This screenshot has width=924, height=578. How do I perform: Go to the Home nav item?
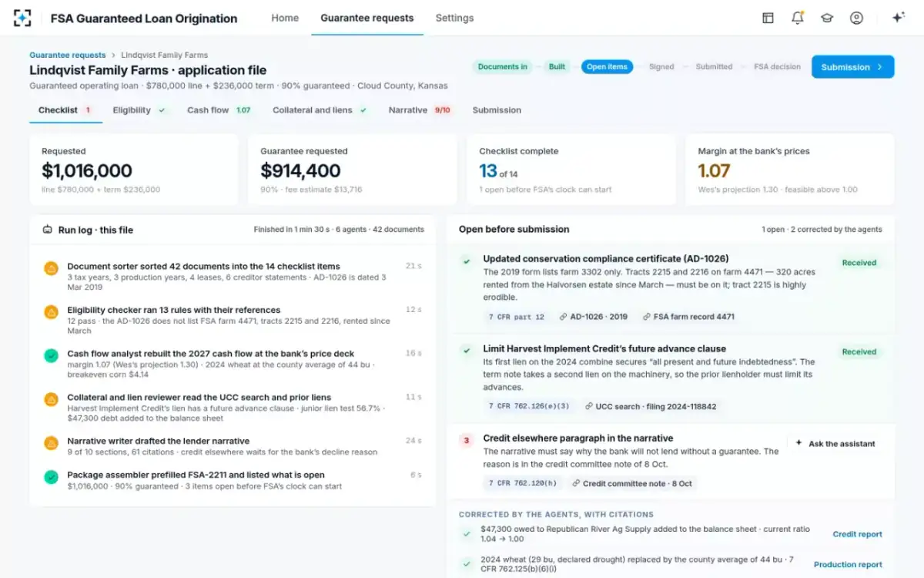click(x=285, y=18)
